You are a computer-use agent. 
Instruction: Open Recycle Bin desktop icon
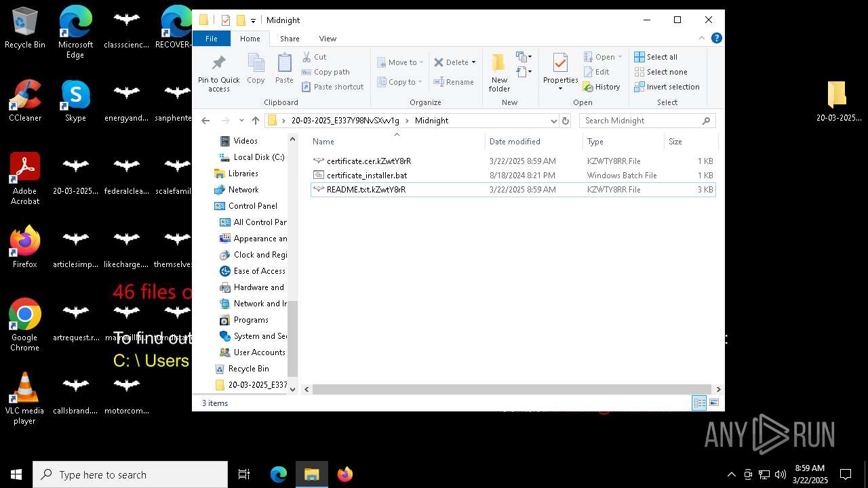[x=25, y=27]
